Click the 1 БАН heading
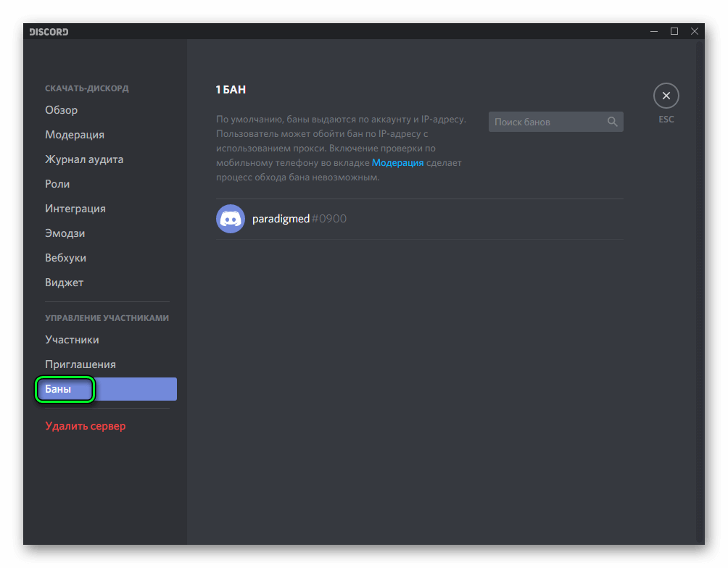Image resolution: width=728 pixels, height=568 pixels. (x=231, y=90)
